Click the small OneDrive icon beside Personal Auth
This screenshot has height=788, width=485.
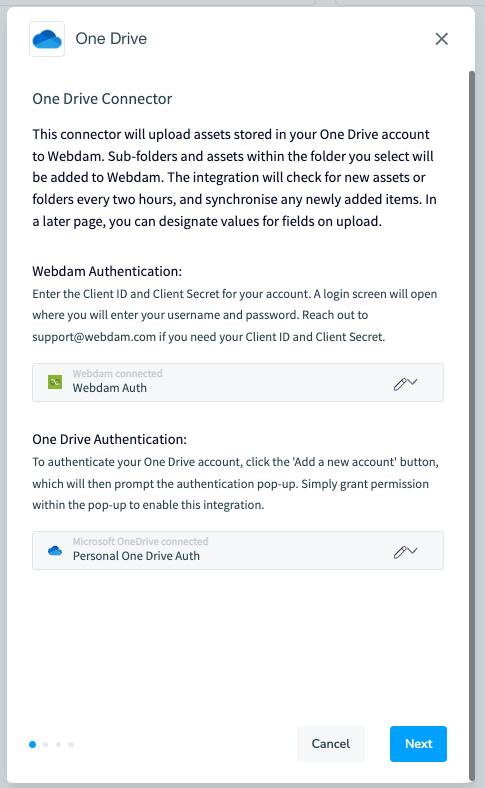point(55,551)
